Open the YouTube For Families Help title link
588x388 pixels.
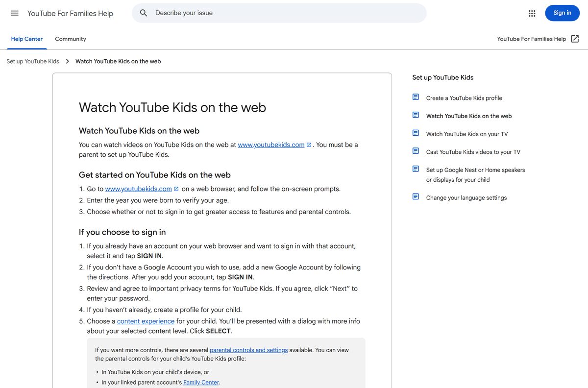(70, 13)
